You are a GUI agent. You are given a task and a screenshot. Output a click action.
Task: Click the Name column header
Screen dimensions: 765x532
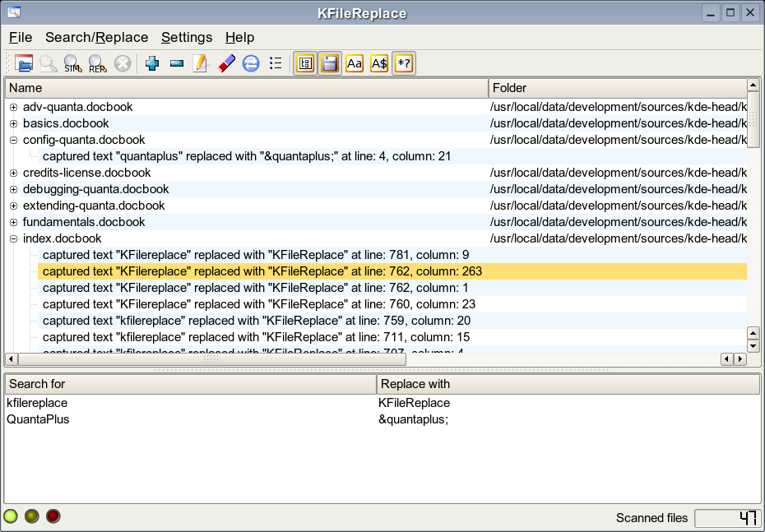[x=247, y=88]
